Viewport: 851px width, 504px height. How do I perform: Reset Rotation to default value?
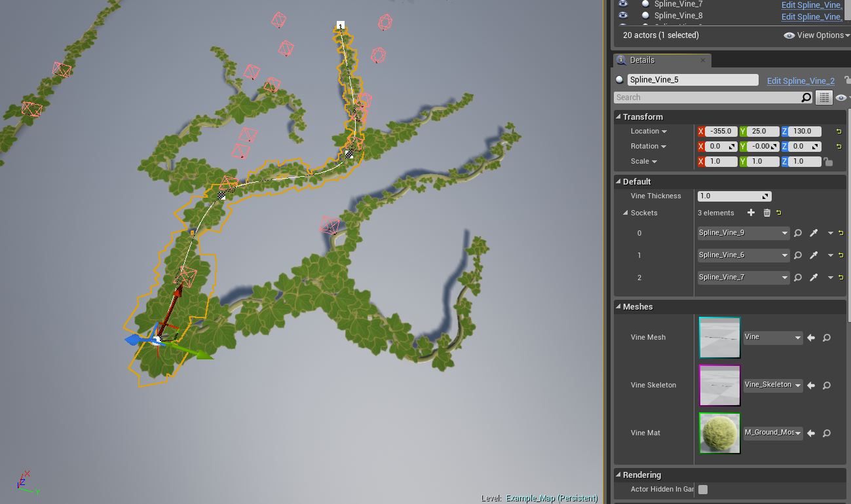[839, 147]
